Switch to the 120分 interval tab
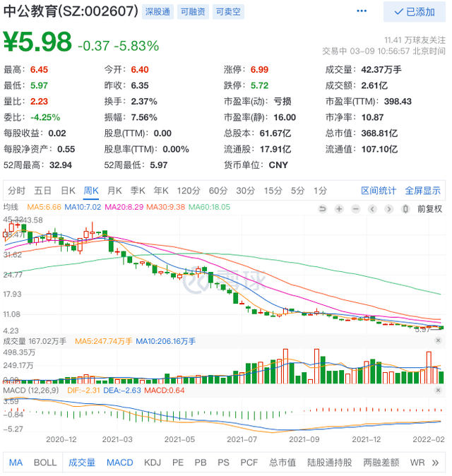This screenshot has width=452, height=476. coord(189,191)
